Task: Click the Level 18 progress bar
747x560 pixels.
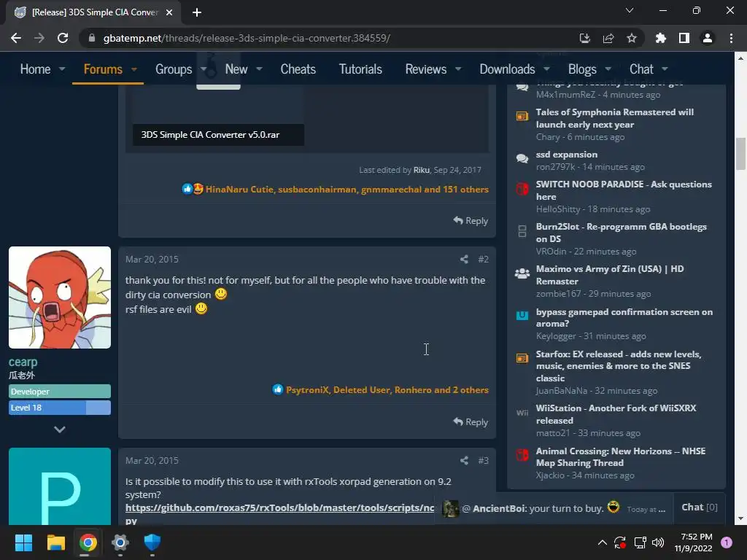Action: (x=60, y=408)
